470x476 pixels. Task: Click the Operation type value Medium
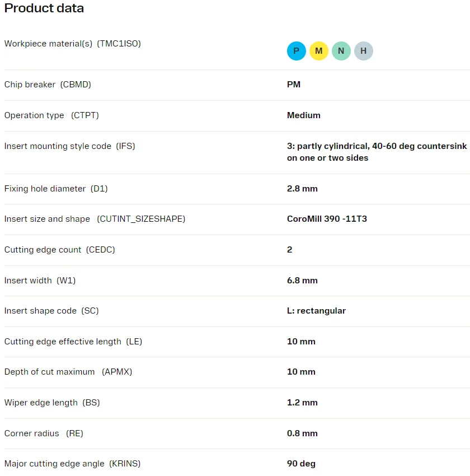pos(303,115)
